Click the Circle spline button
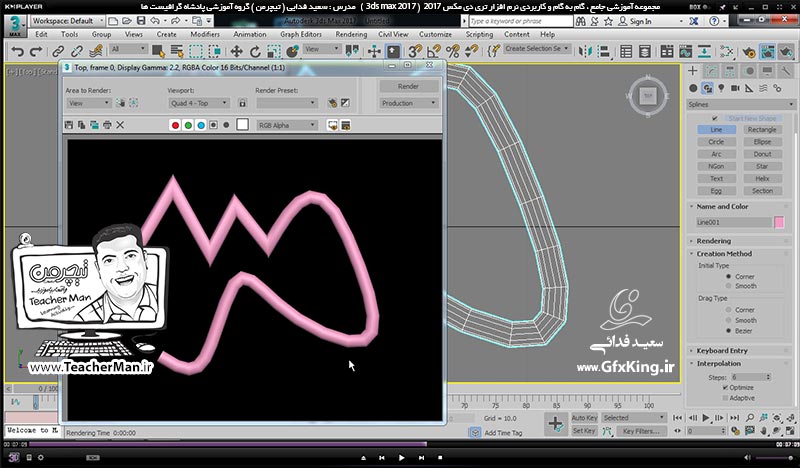Screen dimensions: 800x468 [716, 142]
